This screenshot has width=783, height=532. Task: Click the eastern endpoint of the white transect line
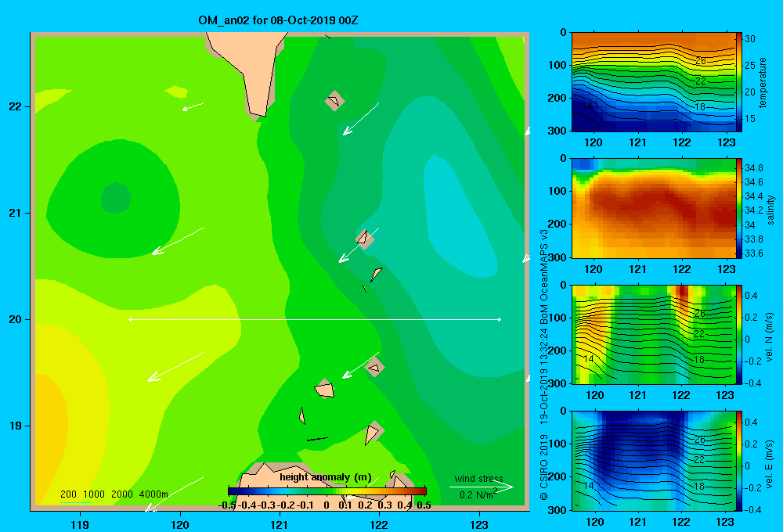click(x=500, y=319)
